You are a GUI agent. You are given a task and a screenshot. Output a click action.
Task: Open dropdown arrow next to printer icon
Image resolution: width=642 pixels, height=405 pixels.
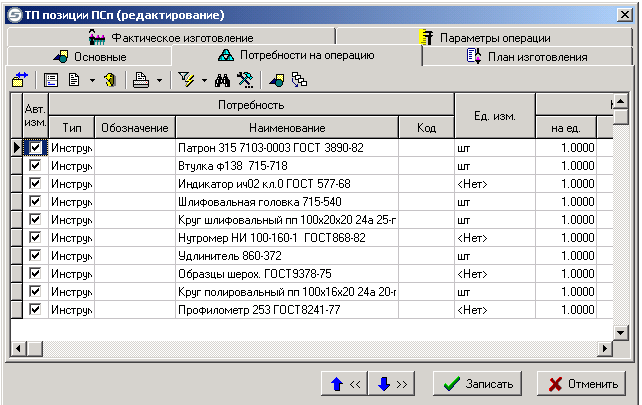(159, 79)
